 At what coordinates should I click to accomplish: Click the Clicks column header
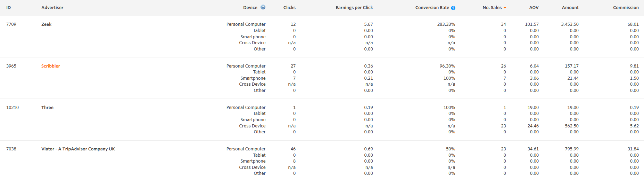(289, 8)
